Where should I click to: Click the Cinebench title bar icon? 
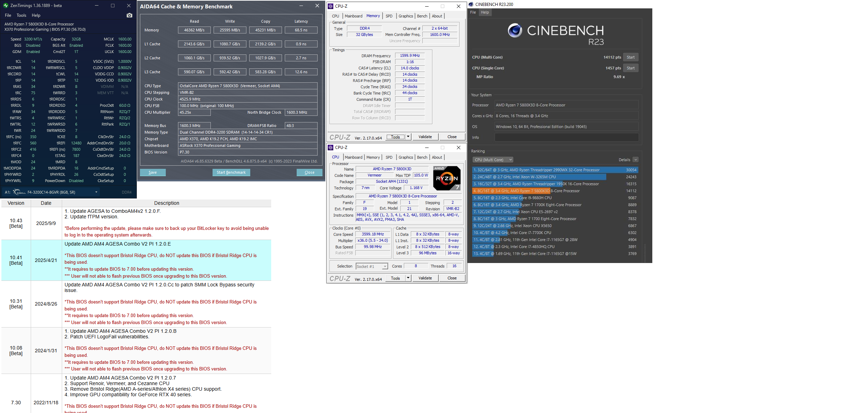click(x=471, y=5)
